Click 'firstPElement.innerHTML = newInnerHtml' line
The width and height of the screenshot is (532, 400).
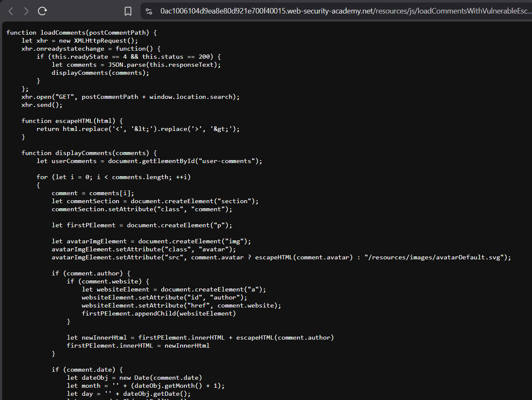[138, 346]
